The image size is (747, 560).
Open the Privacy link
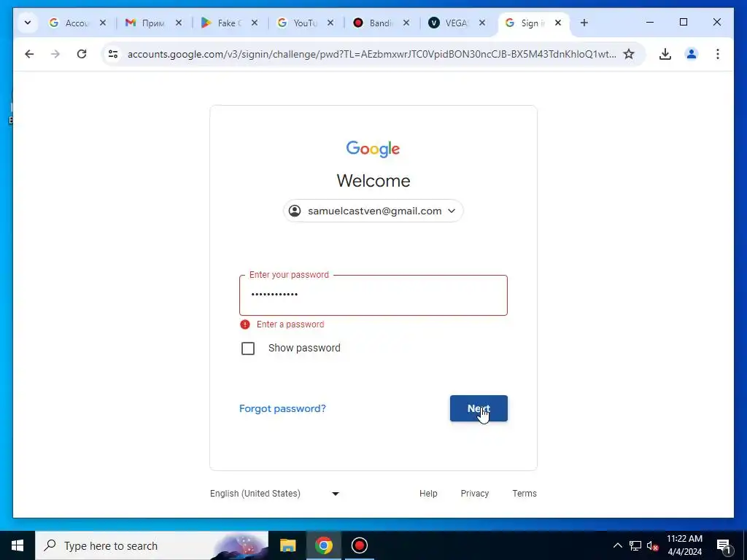pos(474,494)
